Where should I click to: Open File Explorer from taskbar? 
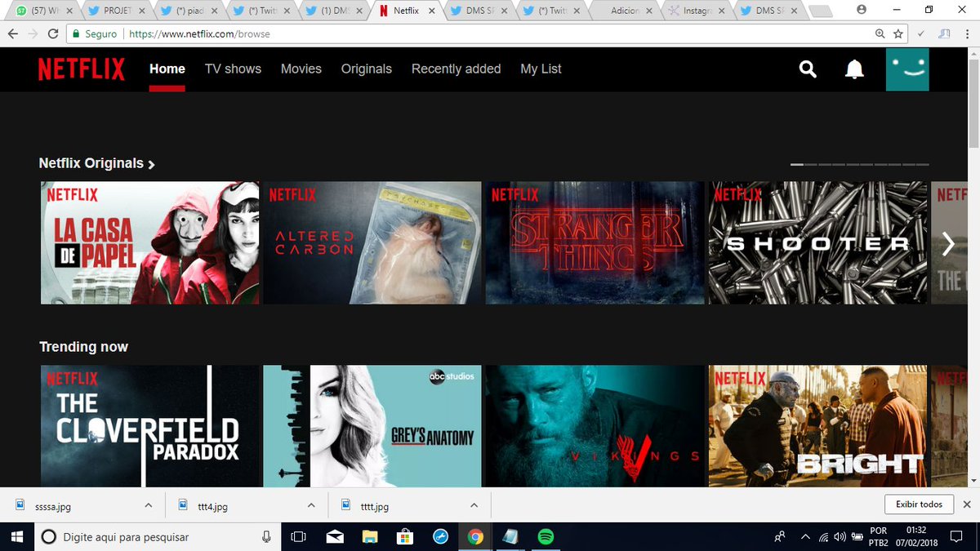pyautogui.click(x=370, y=537)
